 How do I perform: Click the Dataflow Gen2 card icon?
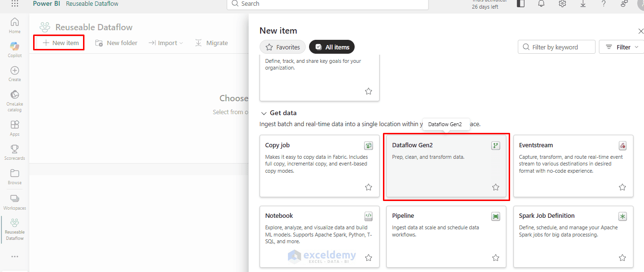coord(496,145)
